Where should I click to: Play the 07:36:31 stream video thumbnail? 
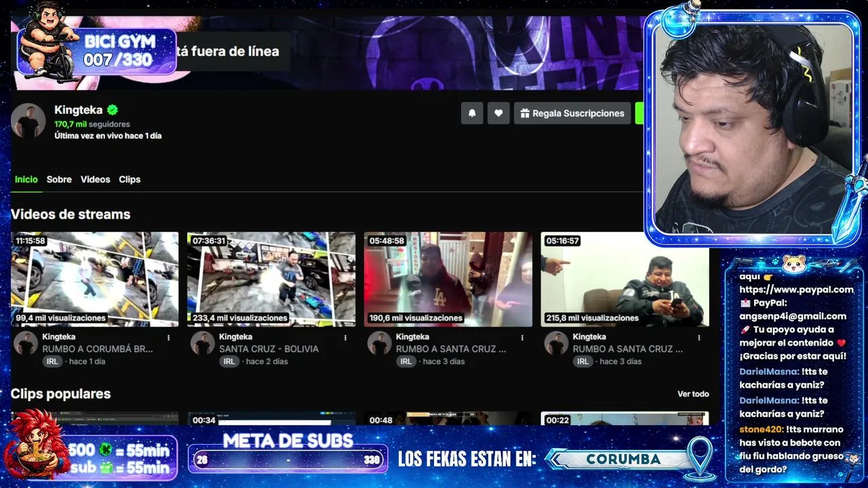coord(271,279)
